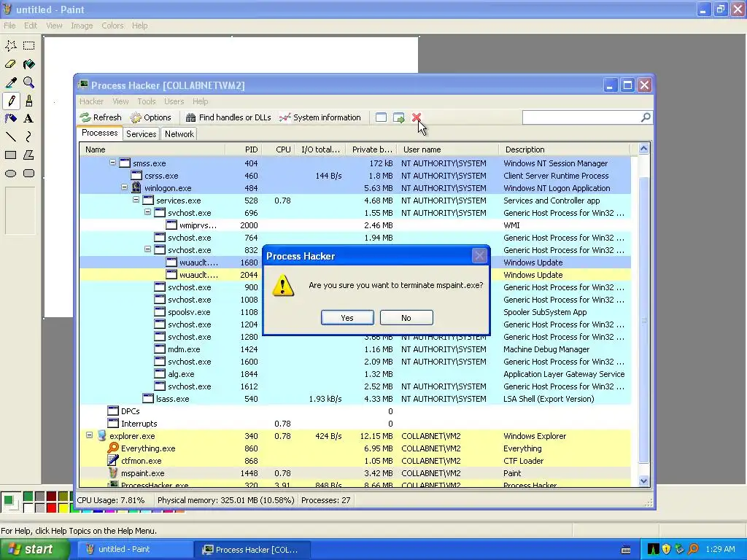Sort by the PID column header
The height and width of the screenshot is (560, 747).
coord(244,149)
